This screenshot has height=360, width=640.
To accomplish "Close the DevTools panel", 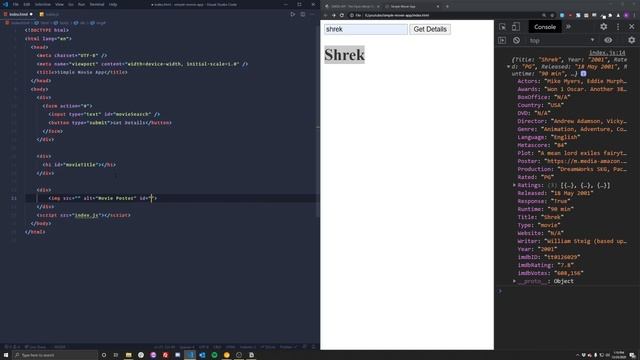I will point(632,27).
